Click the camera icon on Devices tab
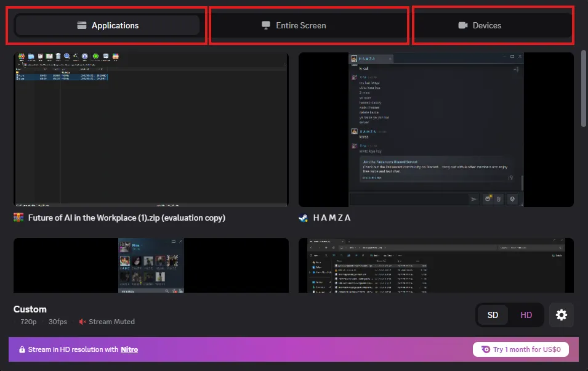The image size is (588, 371). point(463,25)
